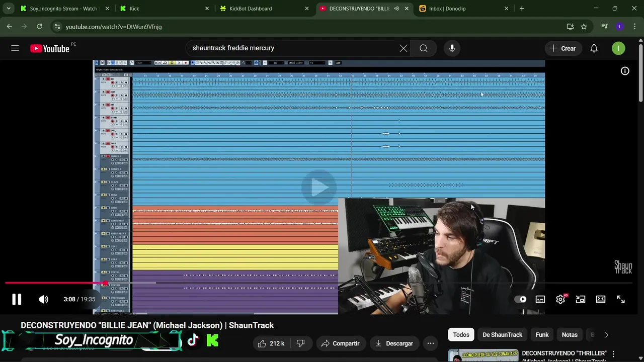Open the Crear menu

click(x=563, y=48)
